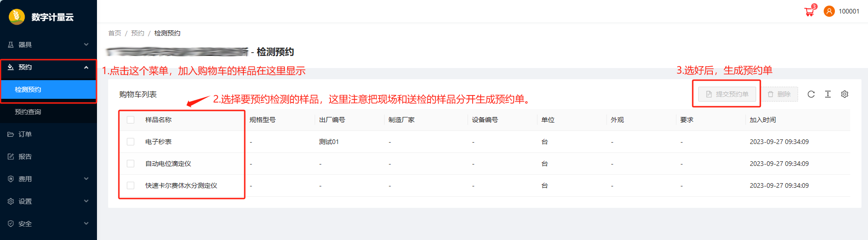Open the shopping cart icon
Screen dimensions: 868x240
[x=809, y=12]
